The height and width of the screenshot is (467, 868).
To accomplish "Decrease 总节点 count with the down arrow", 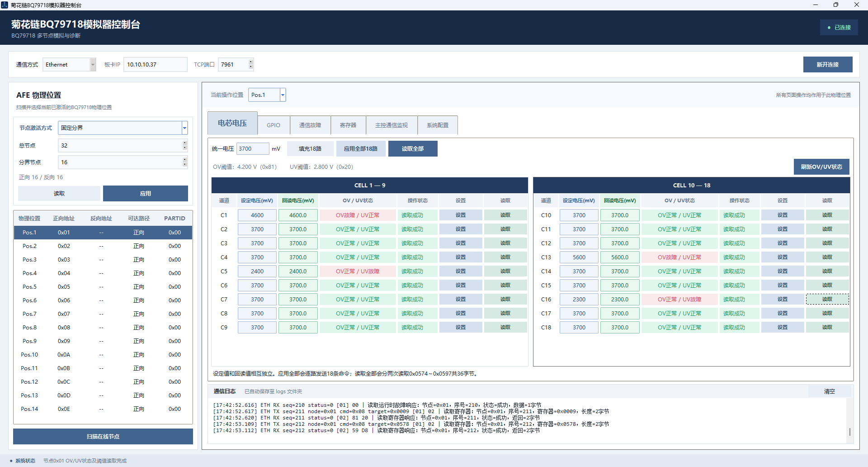I will point(184,148).
